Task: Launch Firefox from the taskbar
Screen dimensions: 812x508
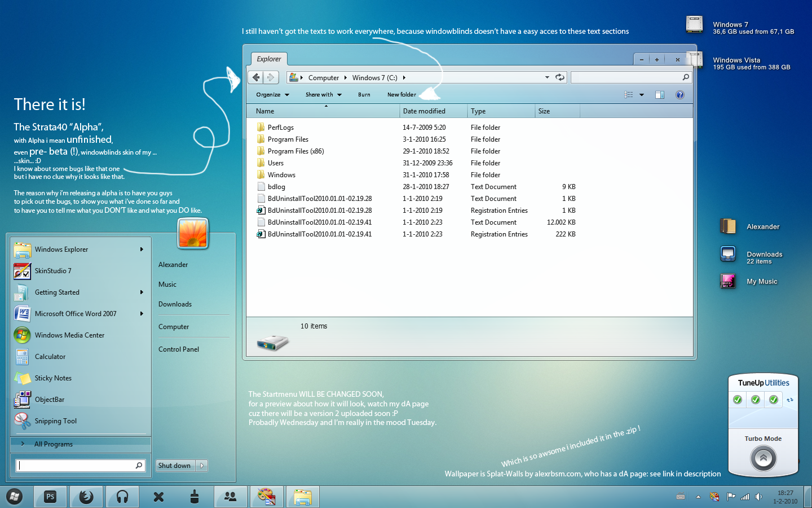Action: [x=86, y=497]
